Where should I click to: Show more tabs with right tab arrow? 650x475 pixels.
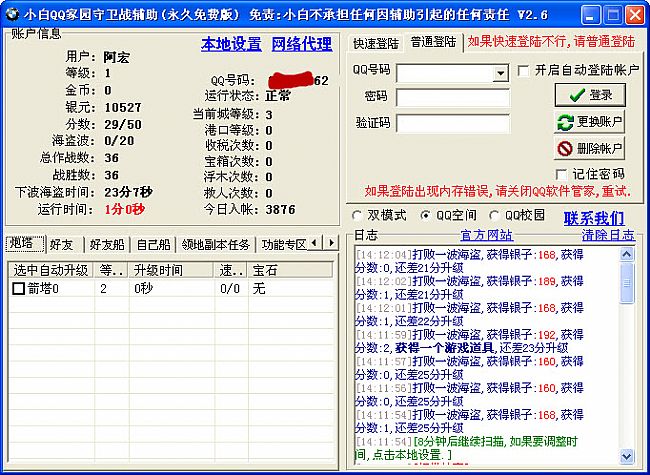pyautogui.click(x=331, y=243)
